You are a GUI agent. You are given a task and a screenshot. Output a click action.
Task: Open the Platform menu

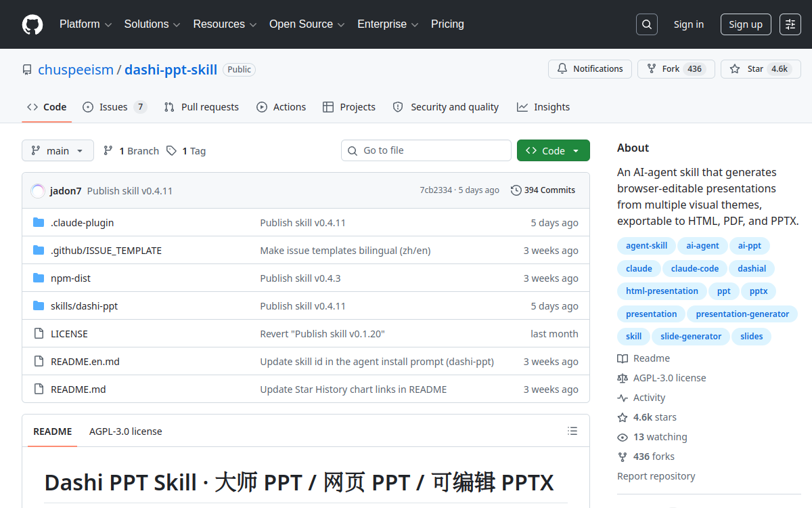tap(85, 24)
